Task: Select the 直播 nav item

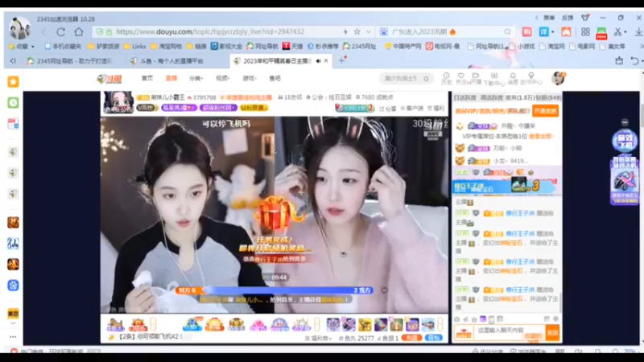Action: click(x=171, y=78)
